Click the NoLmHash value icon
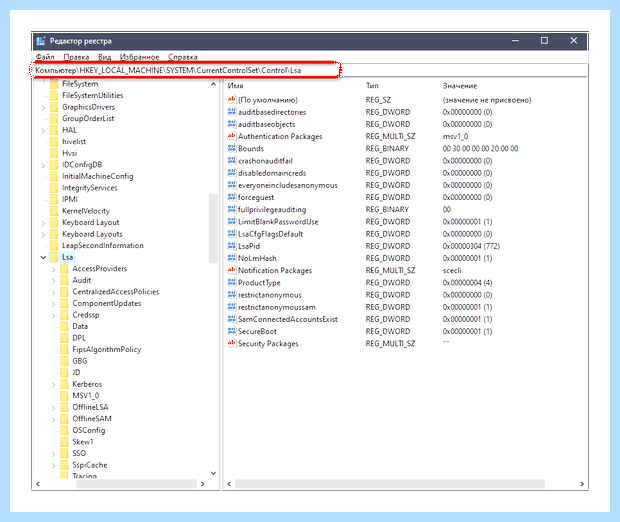Image resolution: width=620 pixels, height=522 pixels. 232,258
